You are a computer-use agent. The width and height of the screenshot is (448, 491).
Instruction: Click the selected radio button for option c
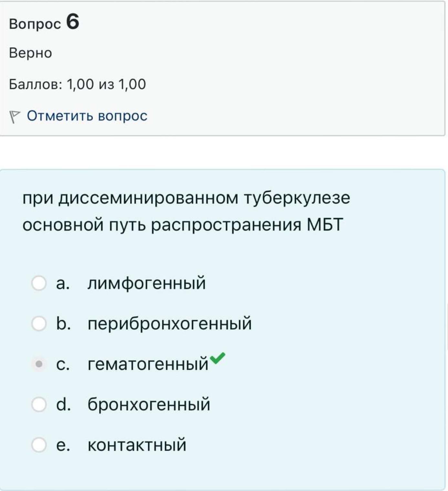[x=39, y=364]
